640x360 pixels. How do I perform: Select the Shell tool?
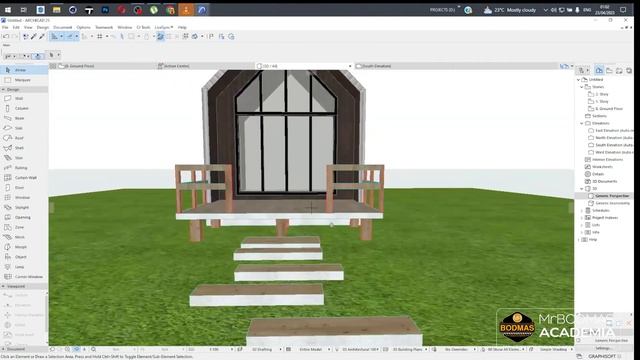[24, 148]
